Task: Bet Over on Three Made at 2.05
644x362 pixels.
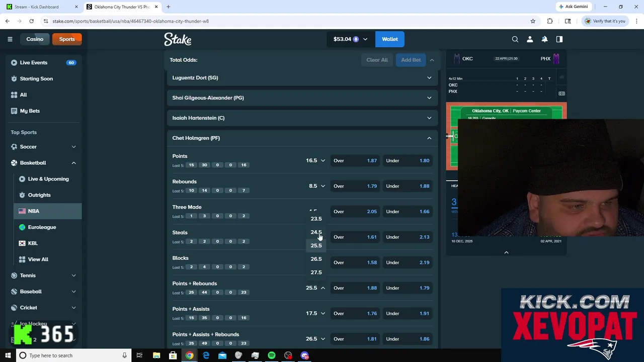Action: point(355,212)
